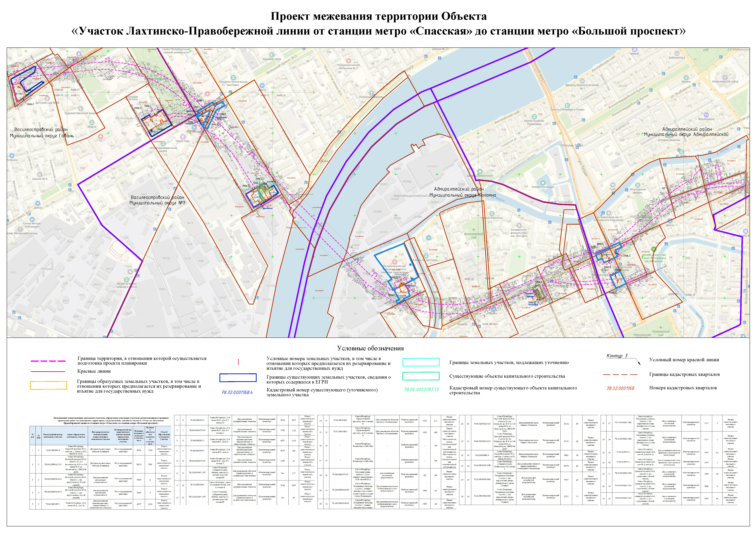Click the Юсуповский дворец museum icon
756x534 pixels.
pyautogui.click(x=637, y=185)
